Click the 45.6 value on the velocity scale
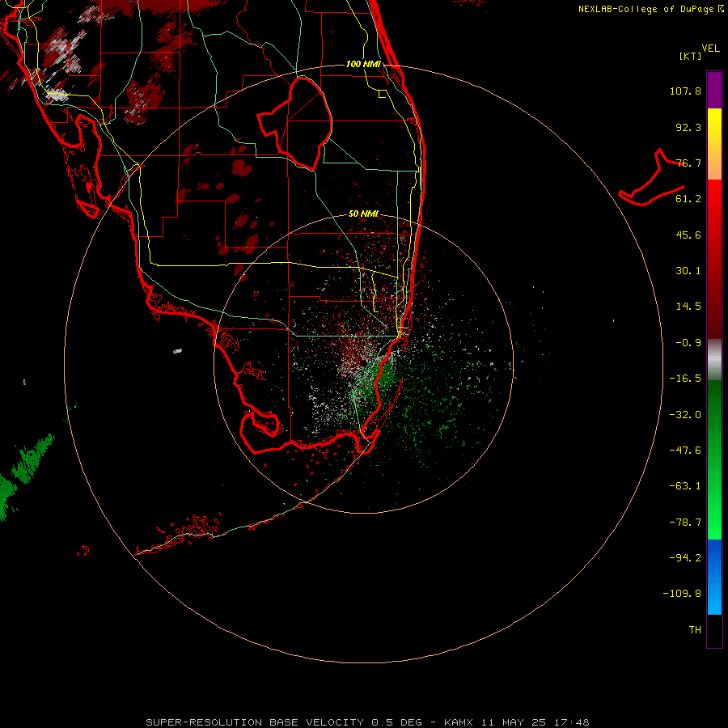This screenshot has height=728, width=728. pos(688,235)
